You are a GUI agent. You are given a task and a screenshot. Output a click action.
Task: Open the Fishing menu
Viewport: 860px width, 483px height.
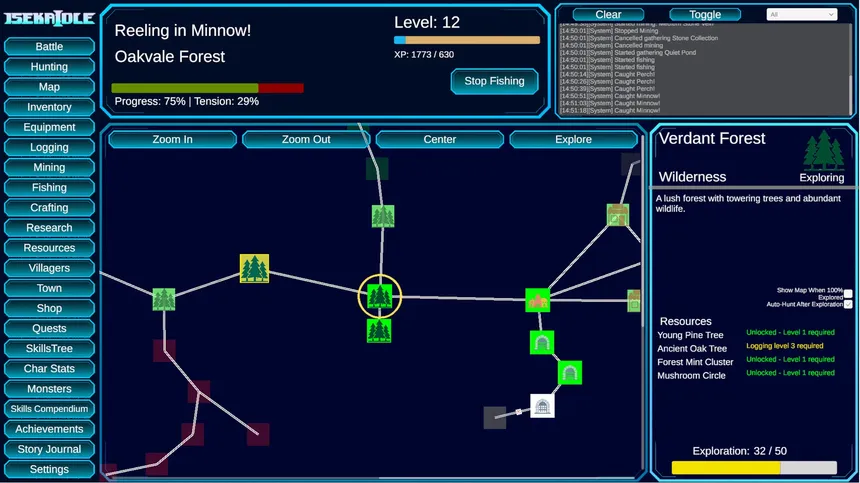click(x=49, y=188)
